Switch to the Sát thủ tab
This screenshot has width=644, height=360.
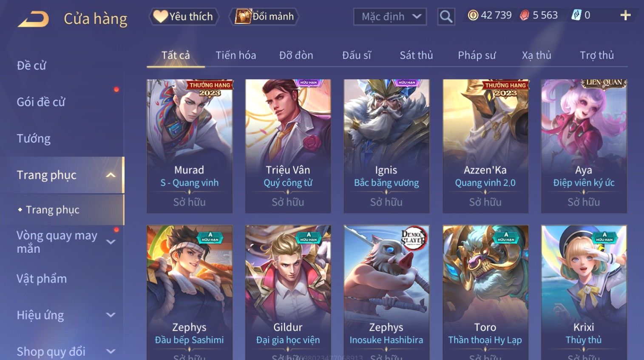[x=416, y=55]
